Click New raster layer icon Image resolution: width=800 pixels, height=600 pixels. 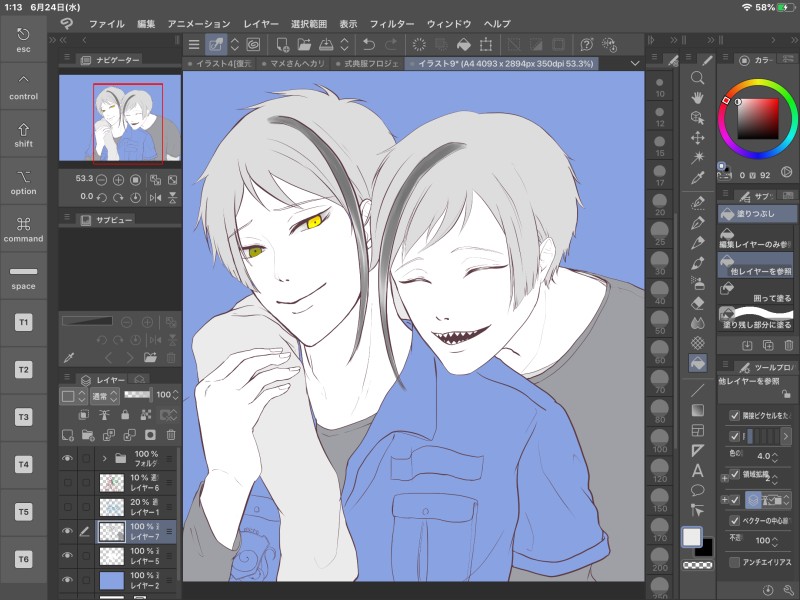click(x=67, y=435)
